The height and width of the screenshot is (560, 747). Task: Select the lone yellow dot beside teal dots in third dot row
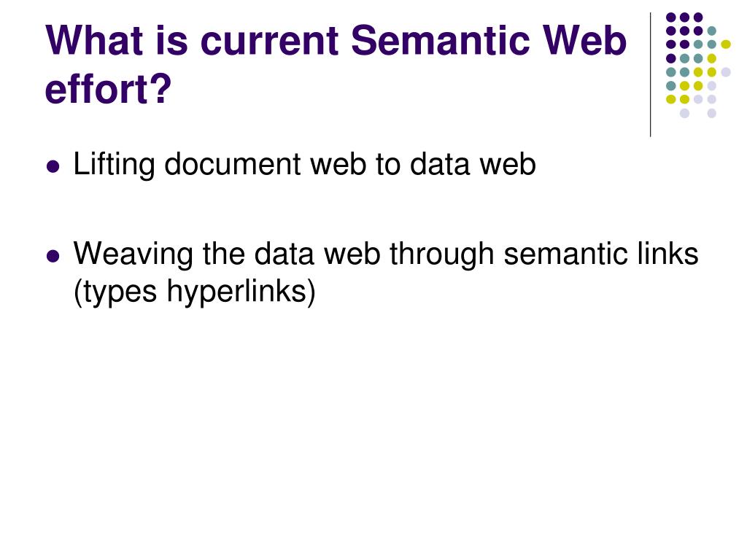click(x=726, y=44)
